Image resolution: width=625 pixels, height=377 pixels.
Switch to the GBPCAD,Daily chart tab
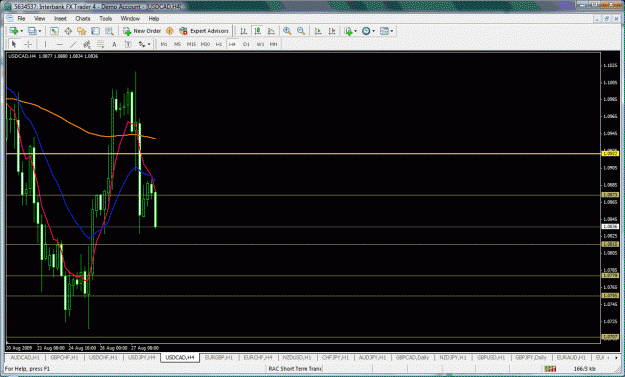click(413, 358)
